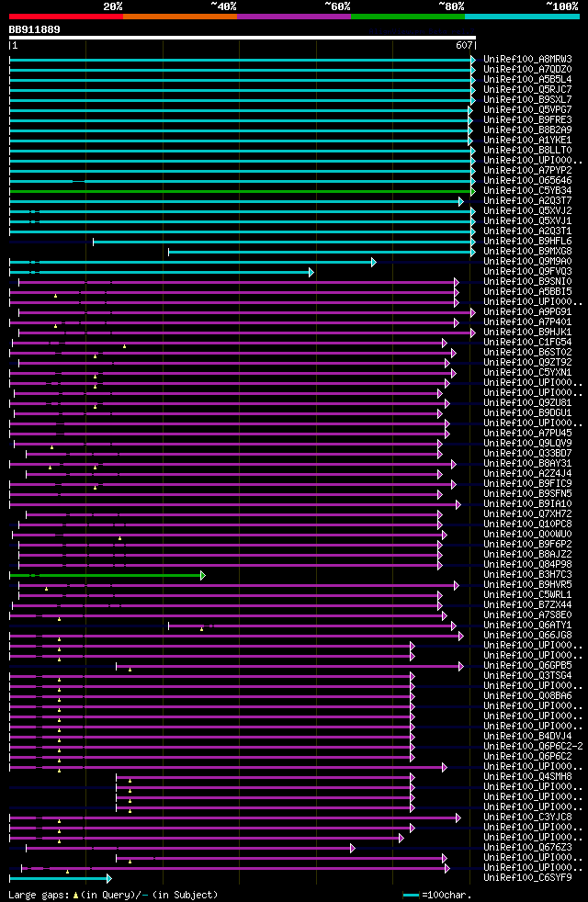Image resolution: width=588 pixels, height=902 pixels.
Task: Open hit UniRef100_Q6P6C2-2
Action: point(533,747)
